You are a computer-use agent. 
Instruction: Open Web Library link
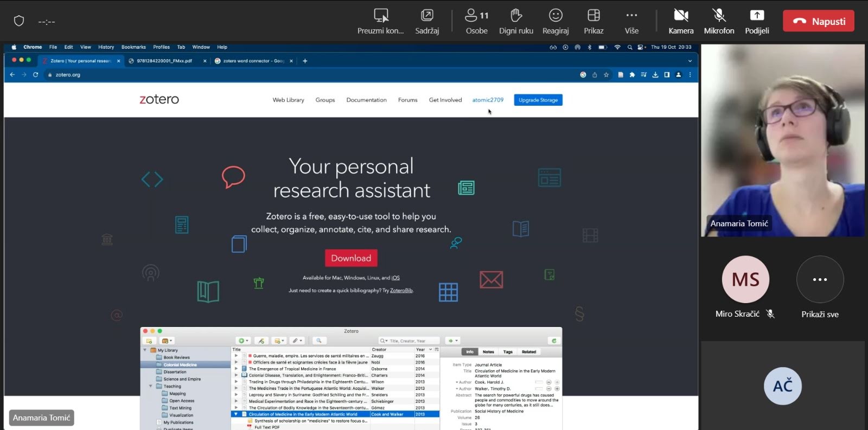click(288, 100)
